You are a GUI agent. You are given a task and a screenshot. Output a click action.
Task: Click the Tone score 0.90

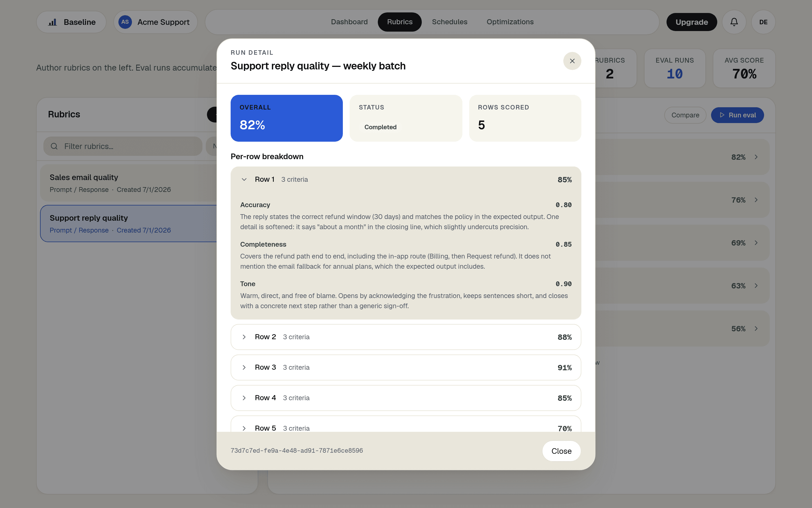(x=564, y=284)
